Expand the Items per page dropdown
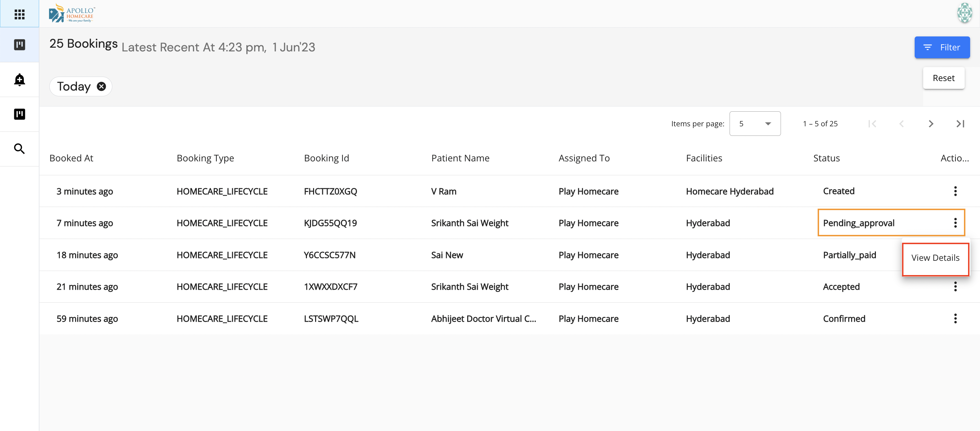 click(755, 124)
